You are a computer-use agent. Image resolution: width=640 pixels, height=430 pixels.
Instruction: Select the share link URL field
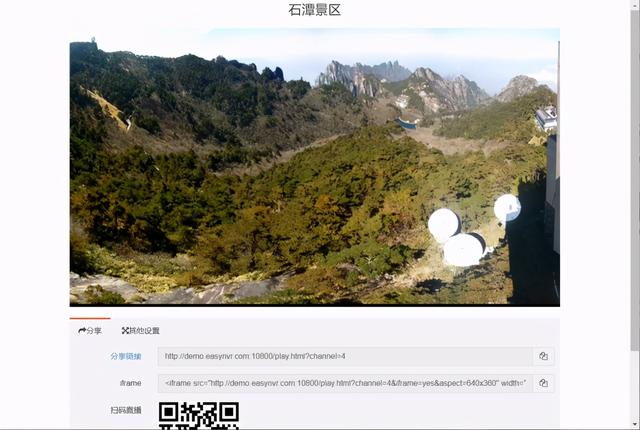[345, 356]
